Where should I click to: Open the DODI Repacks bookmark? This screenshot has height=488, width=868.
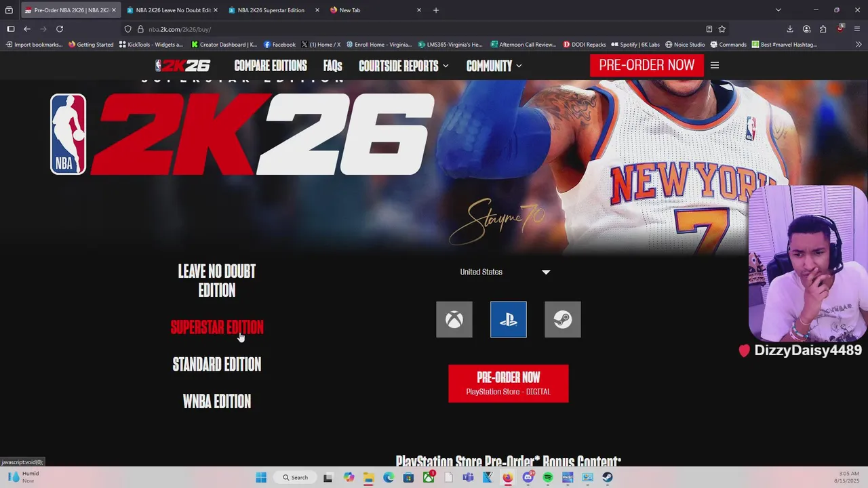coord(585,45)
